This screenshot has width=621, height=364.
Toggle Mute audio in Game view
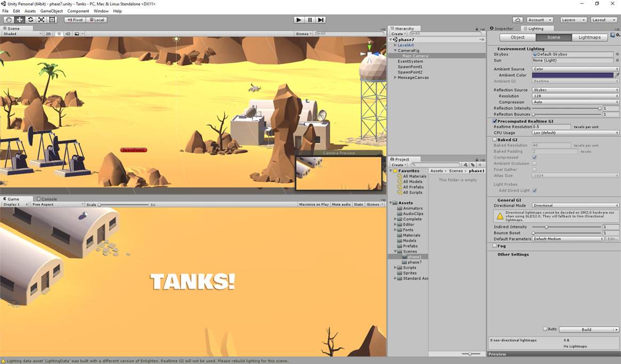tap(341, 205)
